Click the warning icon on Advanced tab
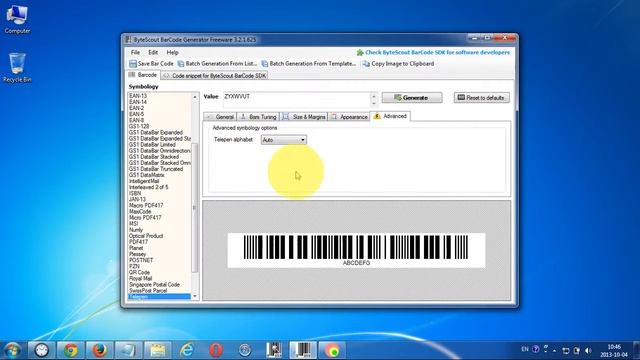Screen dimensions: 640x360 pyautogui.click(x=377, y=116)
